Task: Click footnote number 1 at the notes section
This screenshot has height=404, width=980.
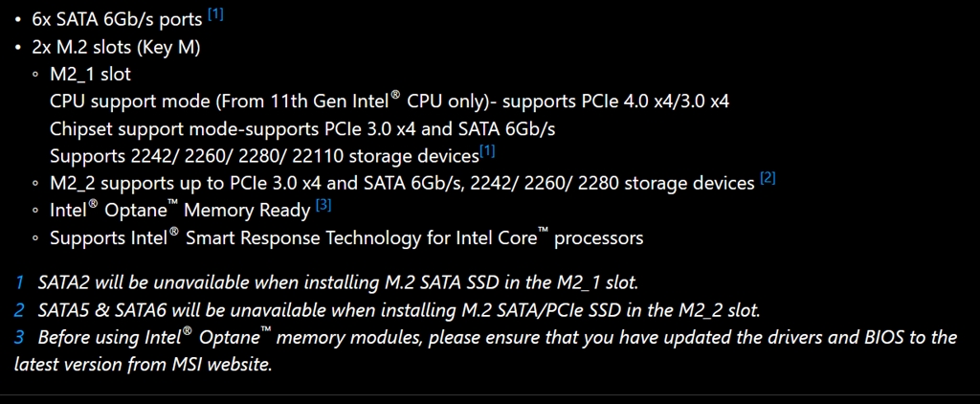Action: (19, 282)
